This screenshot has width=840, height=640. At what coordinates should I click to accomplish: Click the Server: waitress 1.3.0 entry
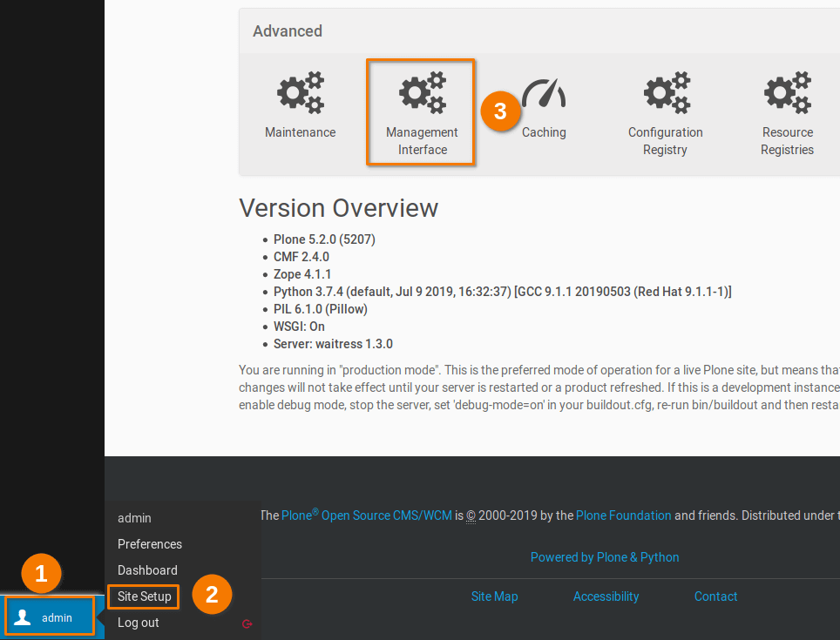click(333, 344)
